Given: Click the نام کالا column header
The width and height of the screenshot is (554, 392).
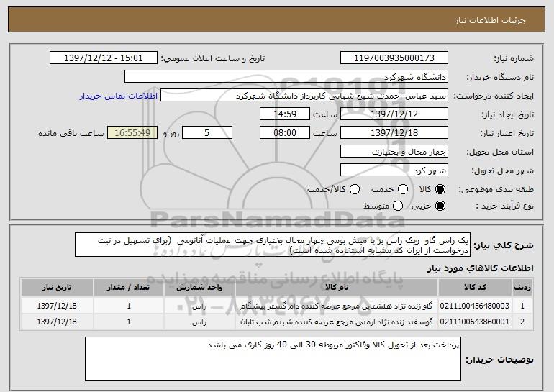Looking at the screenshot, I should click(x=337, y=288).
